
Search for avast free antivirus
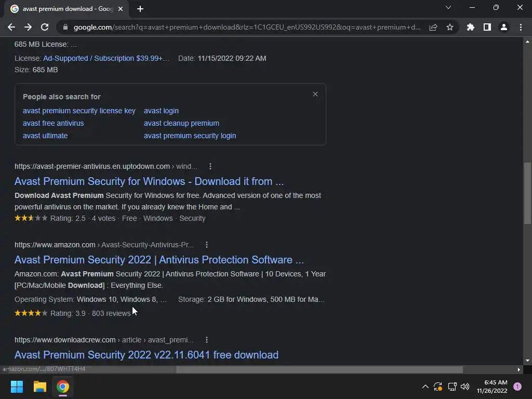pos(54,123)
